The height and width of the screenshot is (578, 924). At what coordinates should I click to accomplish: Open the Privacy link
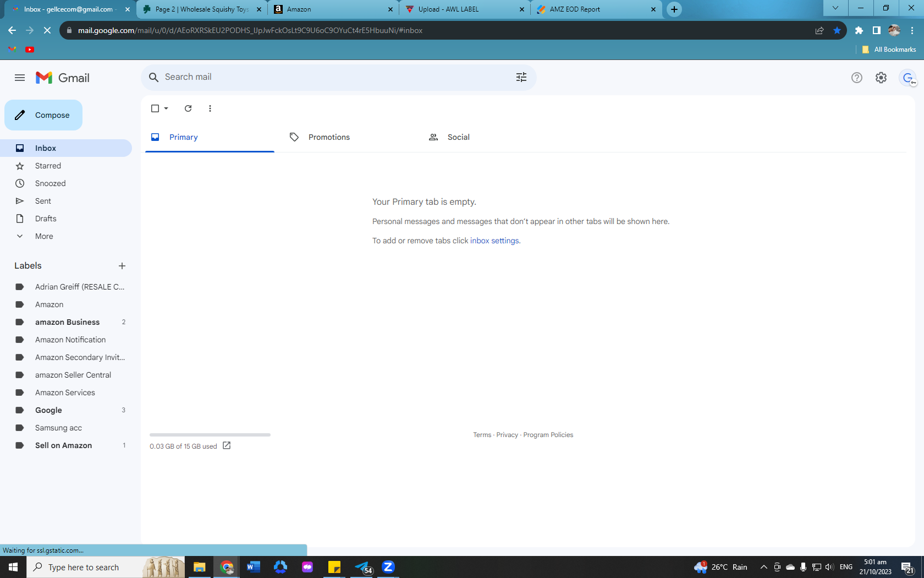[x=507, y=435]
